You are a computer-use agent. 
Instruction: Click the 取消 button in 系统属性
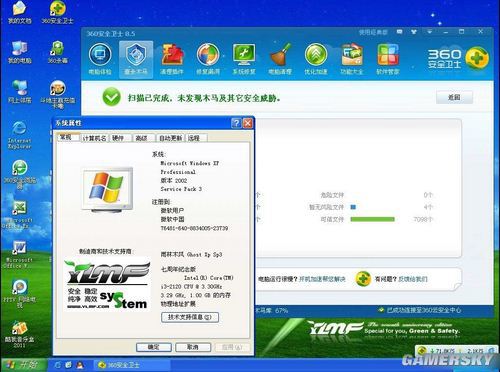pyautogui.click(x=193, y=347)
